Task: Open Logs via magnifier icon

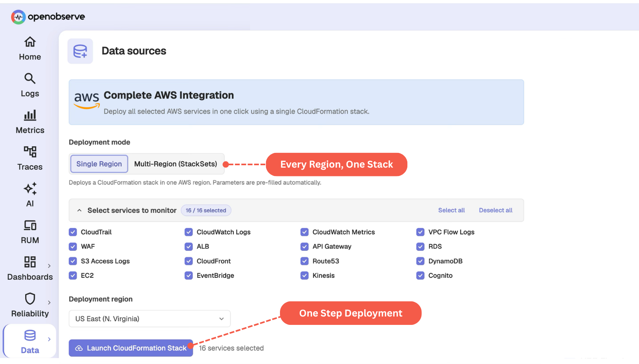Action: coord(30,78)
